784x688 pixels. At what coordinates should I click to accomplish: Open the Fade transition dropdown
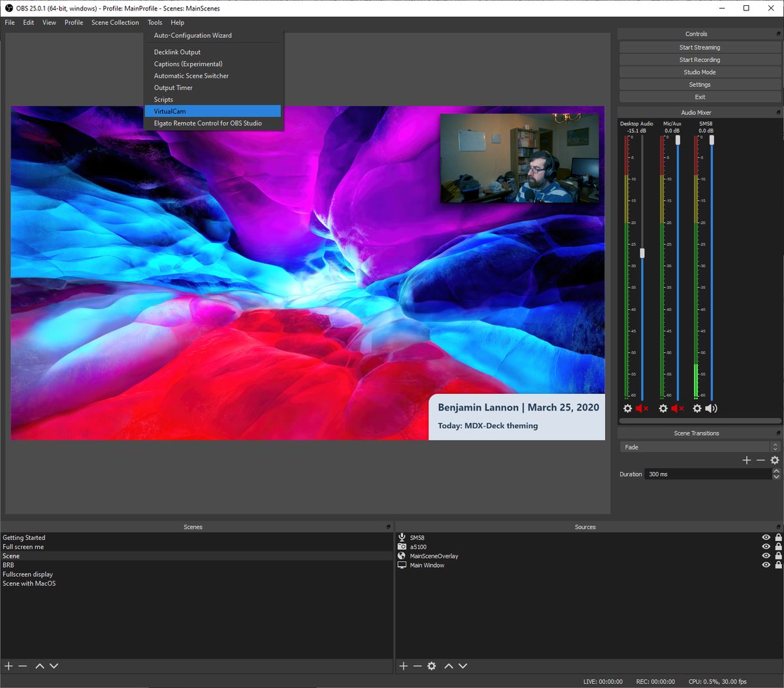coord(694,446)
